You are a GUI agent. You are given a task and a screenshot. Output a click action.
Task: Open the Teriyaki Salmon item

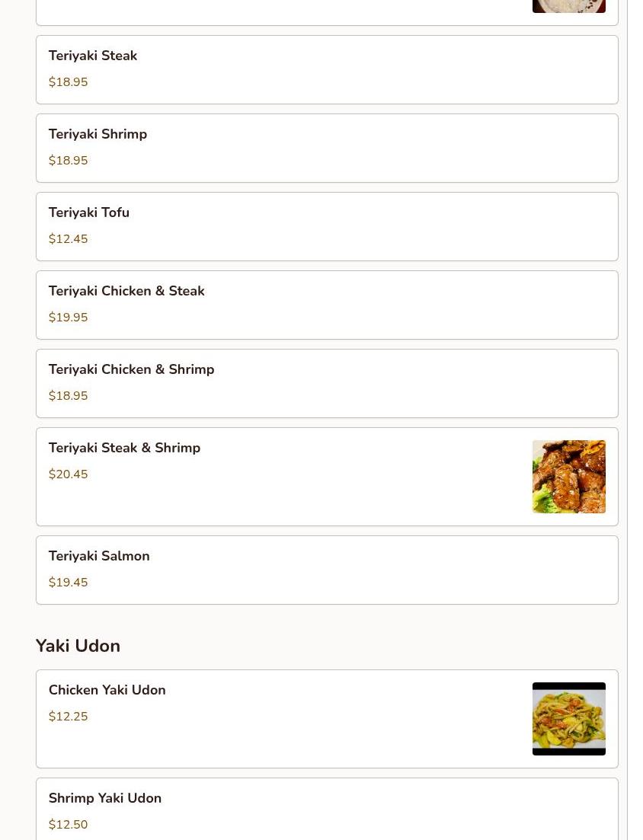327,570
